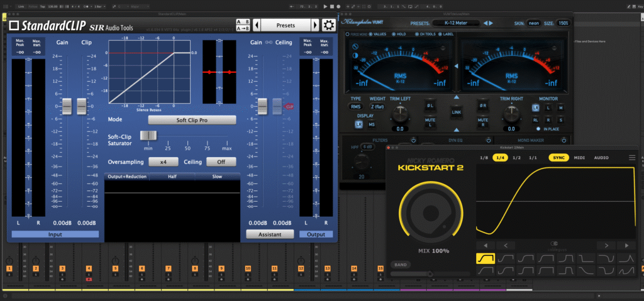
Task: Open the StandardCLIP Presets menu
Action: click(x=286, y=25)
